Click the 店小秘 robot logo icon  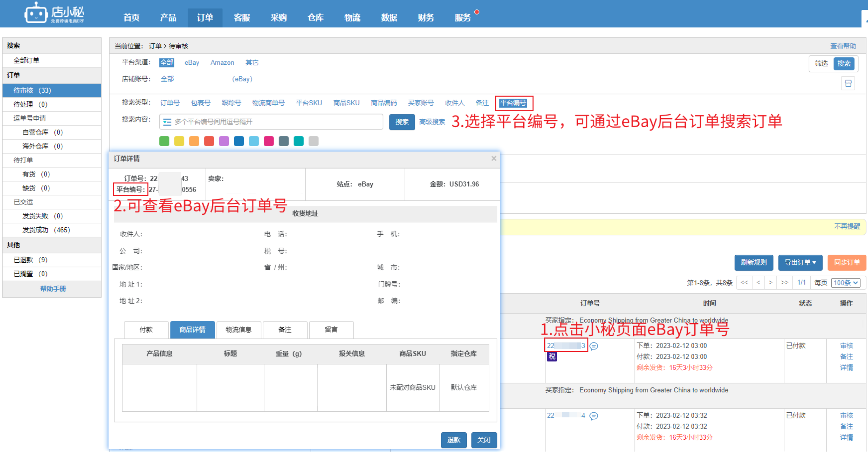click(x=35, y=14)
